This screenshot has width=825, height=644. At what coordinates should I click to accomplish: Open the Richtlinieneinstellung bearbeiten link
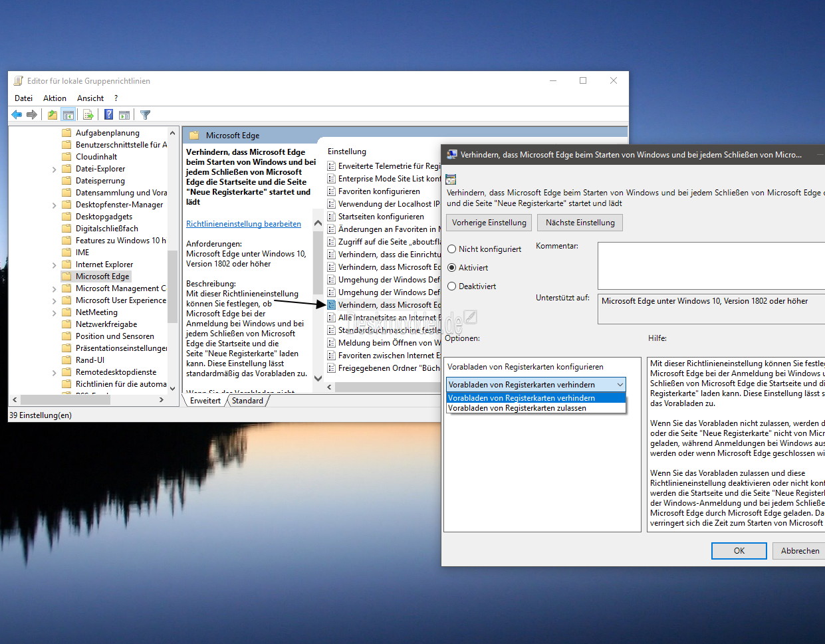coord(243,224)
